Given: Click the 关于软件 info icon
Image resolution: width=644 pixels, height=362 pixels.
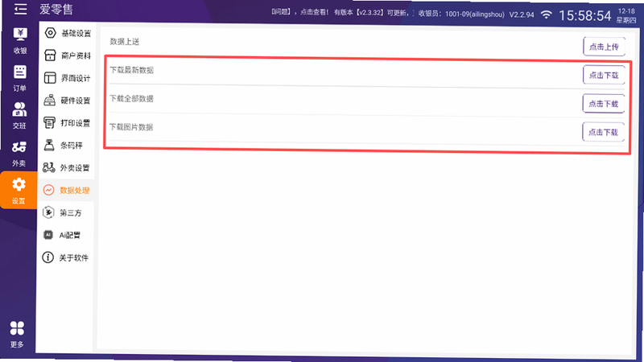Looking at the screenshot, I should point(48,257).
